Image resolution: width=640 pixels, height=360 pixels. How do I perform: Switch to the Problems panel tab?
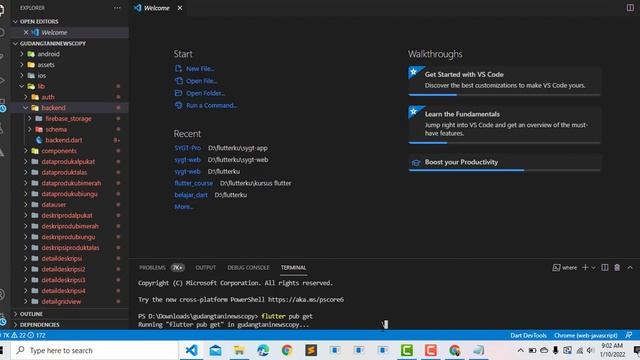152,268
